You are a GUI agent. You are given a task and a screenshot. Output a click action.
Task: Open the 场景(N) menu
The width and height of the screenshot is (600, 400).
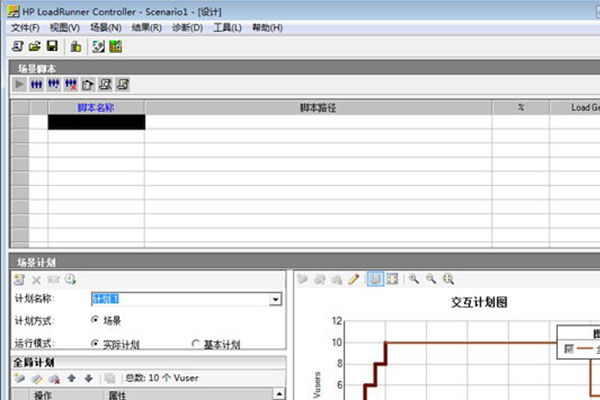click(x=106, y=28)
